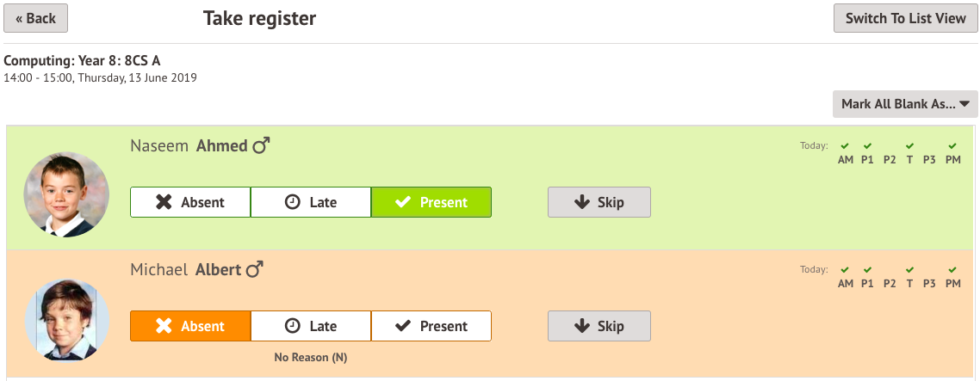Go back using the Back button
Viewport: 980px width, 381px height.
35,18
